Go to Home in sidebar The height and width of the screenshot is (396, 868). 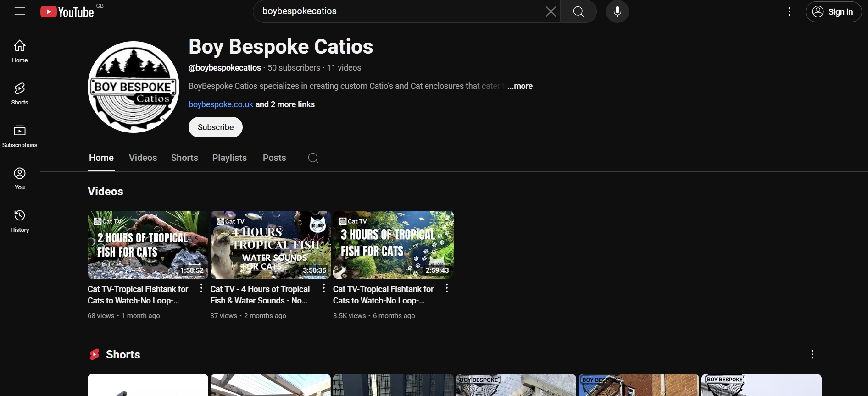tap(20, 51)
